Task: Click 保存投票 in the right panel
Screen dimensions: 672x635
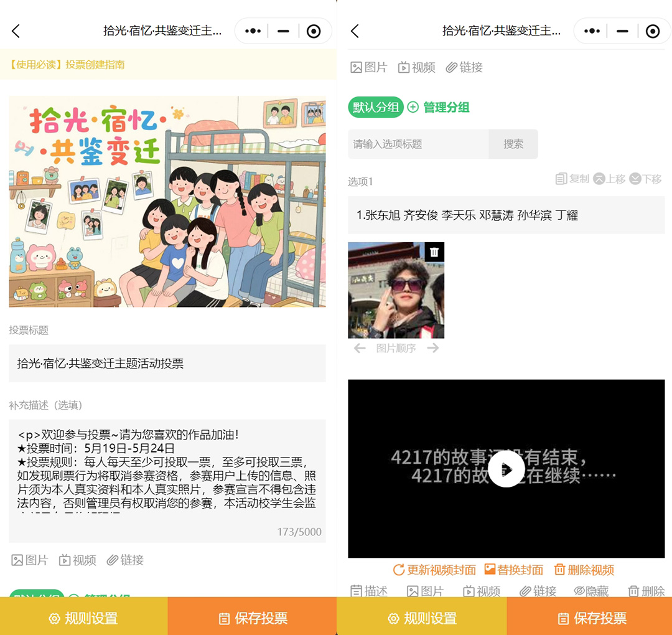Action: pyautogui.click(x=589, y=618)
